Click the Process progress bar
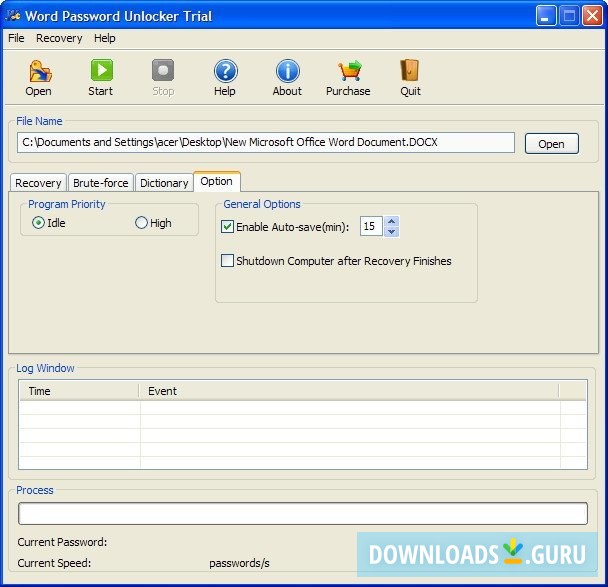The image size is (608, 587). [x=303, y=513]
